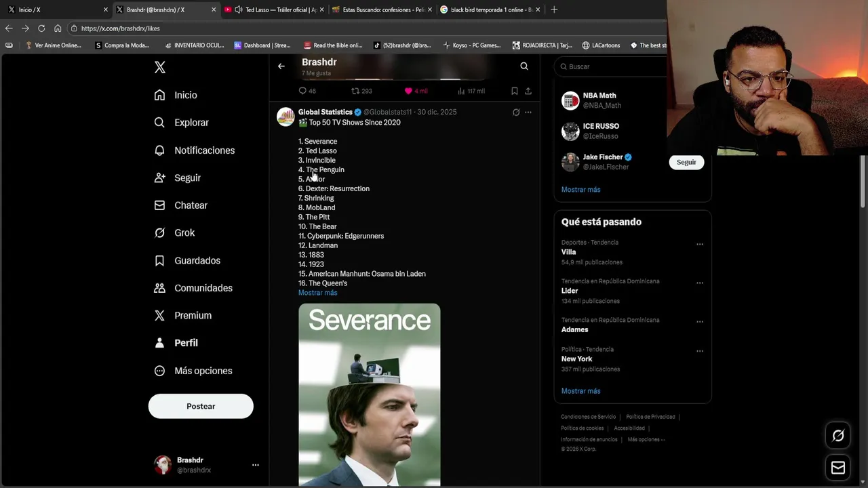Expand the post with Mostrar más
The height and width of the screenshot is (488, 868).
click(x=317, y=293)
